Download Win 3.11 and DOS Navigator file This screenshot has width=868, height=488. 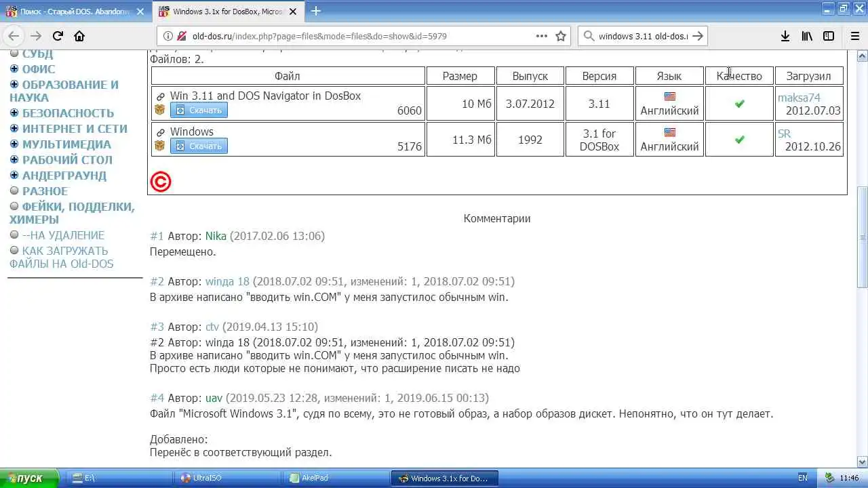coord(199,110)
